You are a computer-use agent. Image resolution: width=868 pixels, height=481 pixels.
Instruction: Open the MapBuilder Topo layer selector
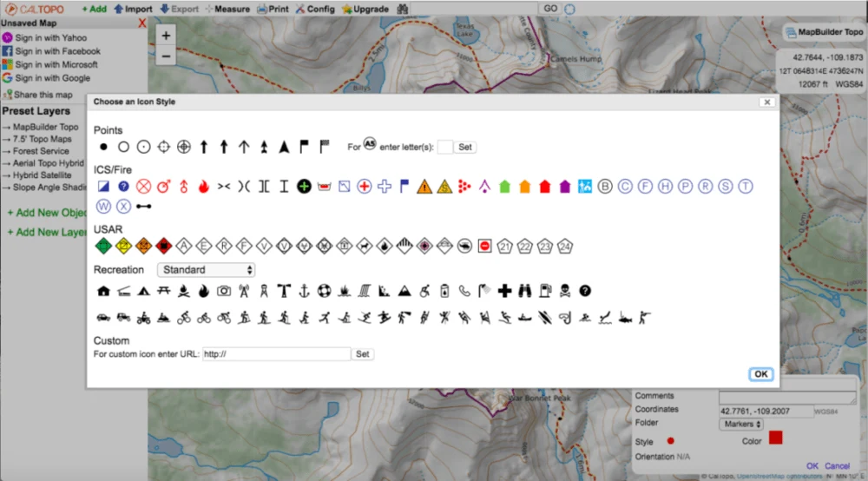825,32
